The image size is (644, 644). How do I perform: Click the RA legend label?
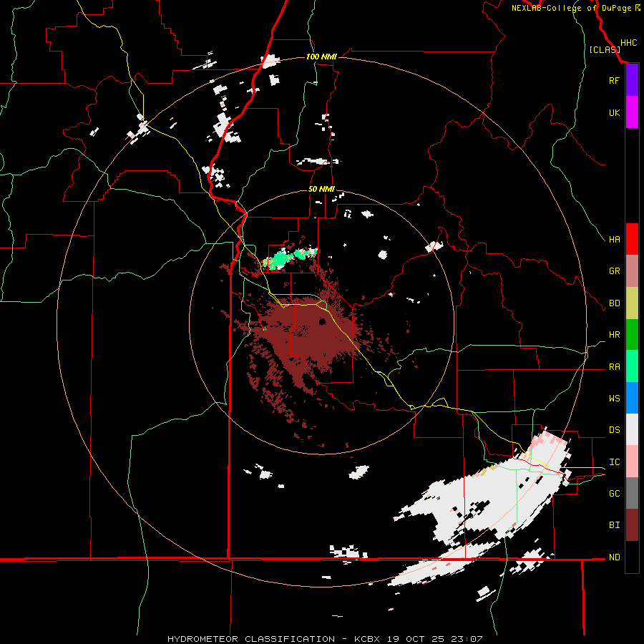click(x=614, y=367)
